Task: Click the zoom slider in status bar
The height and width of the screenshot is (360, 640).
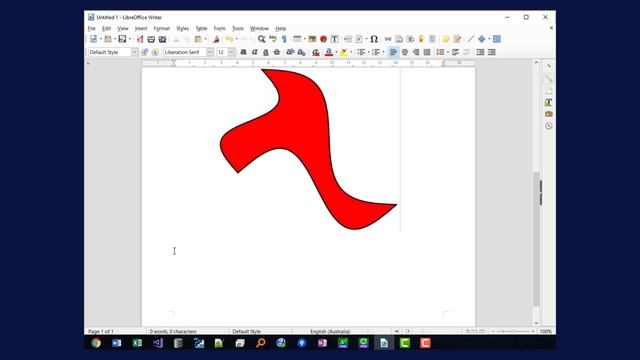Action: coord(513,331)
